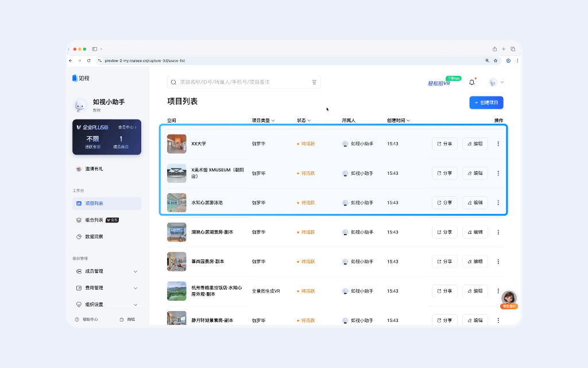Open the browser three-dot menu

click(517, 60)
